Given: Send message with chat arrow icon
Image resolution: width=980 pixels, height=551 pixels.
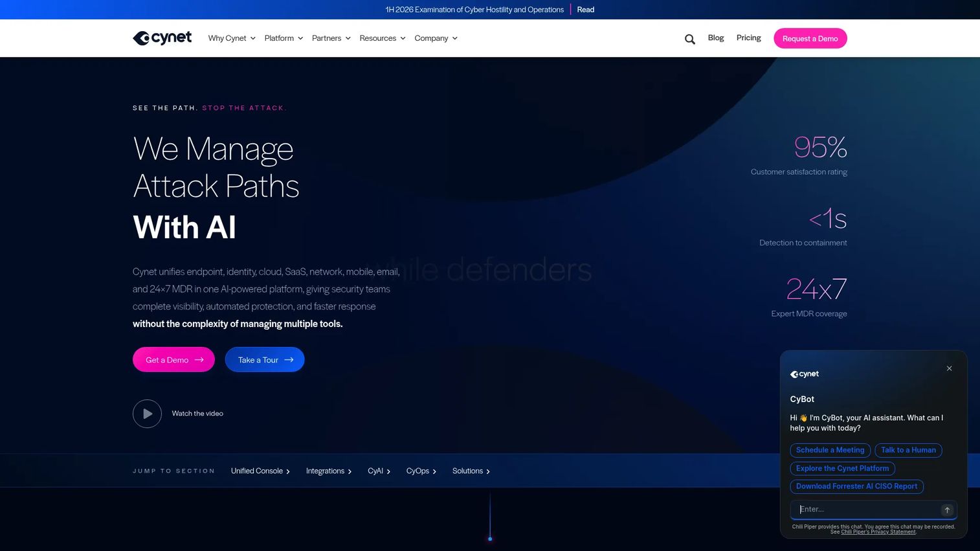Looking at the screenshot, I should coord(947,510).
